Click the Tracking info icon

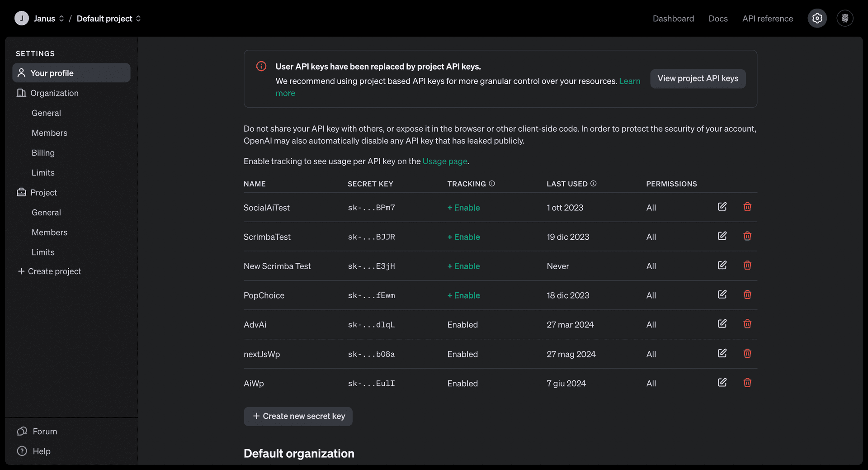pyautogui.click(x=492, y=184)
